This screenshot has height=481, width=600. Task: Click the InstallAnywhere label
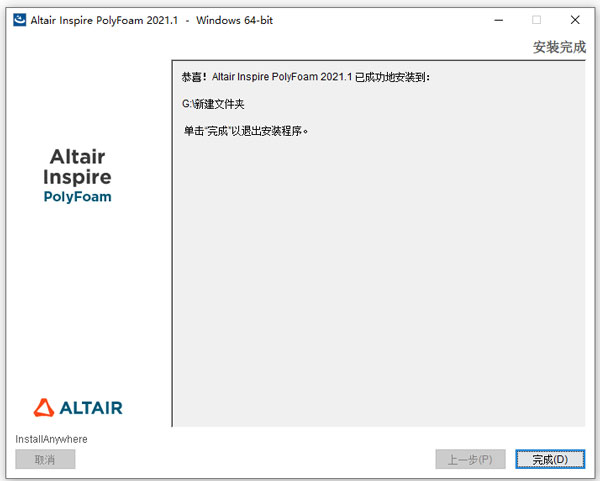click(x=51, y=439)
